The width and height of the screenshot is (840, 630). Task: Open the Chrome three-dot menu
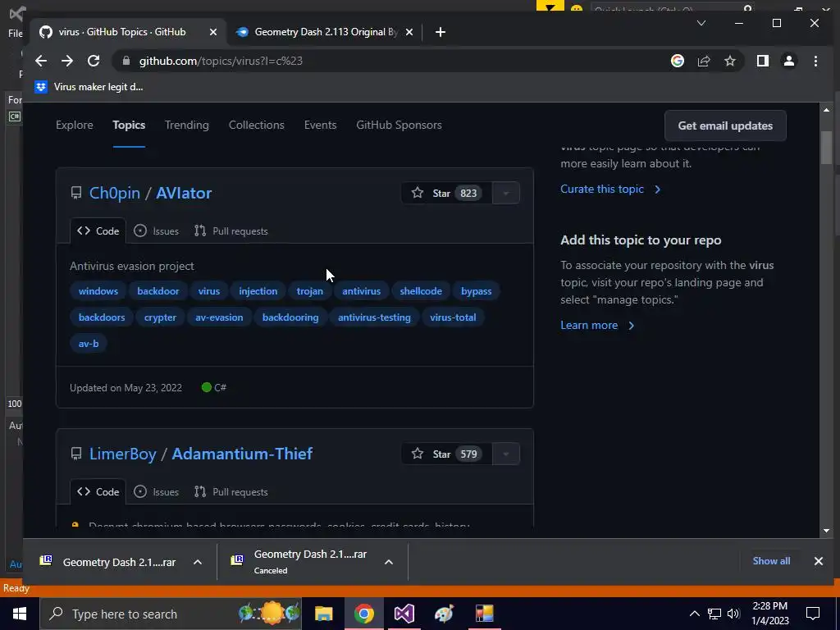click(x=816, y=61)
